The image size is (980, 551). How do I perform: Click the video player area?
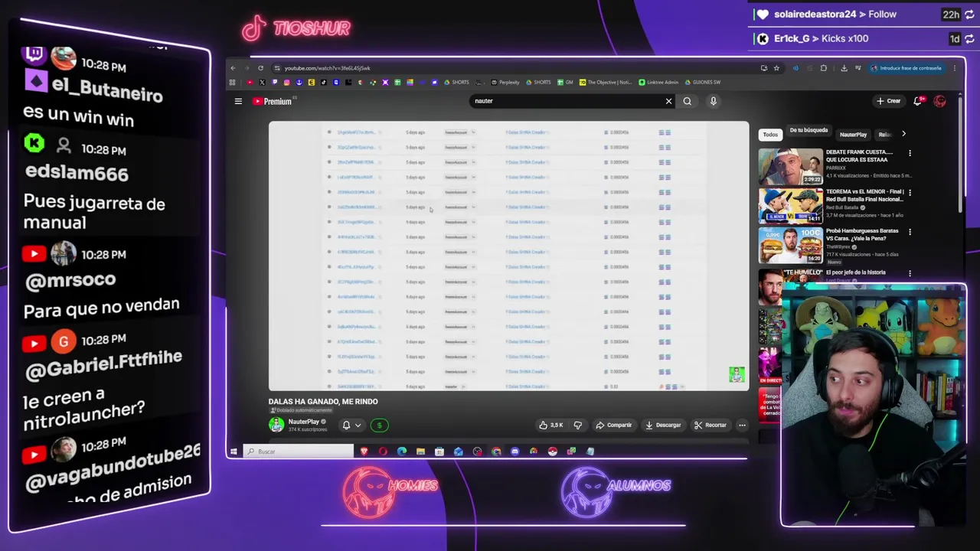point(508,256)
